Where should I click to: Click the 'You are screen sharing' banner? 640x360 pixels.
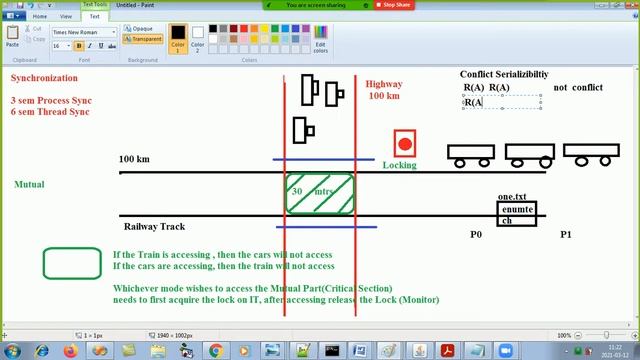tap(317, 5)
